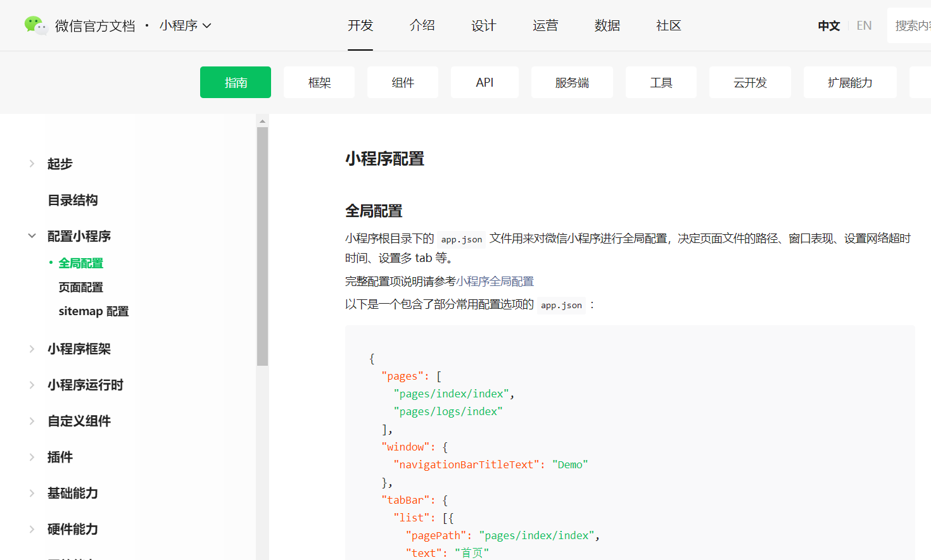Open the 小程序全局配置 reference link
The height and width of the screenshot is (560, 931).
495,282
